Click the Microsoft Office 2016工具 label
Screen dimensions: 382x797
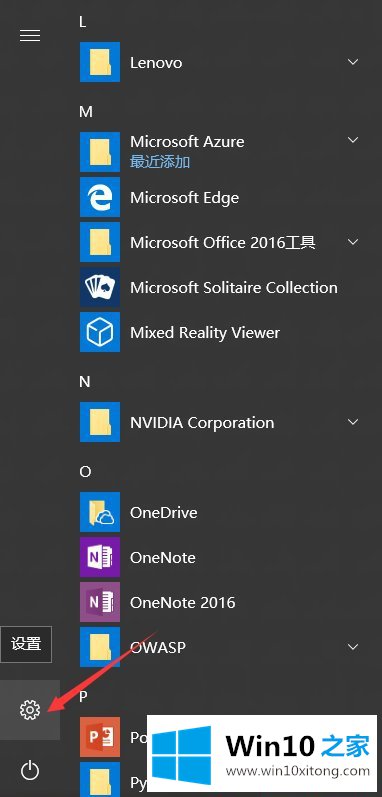(222, 242)
